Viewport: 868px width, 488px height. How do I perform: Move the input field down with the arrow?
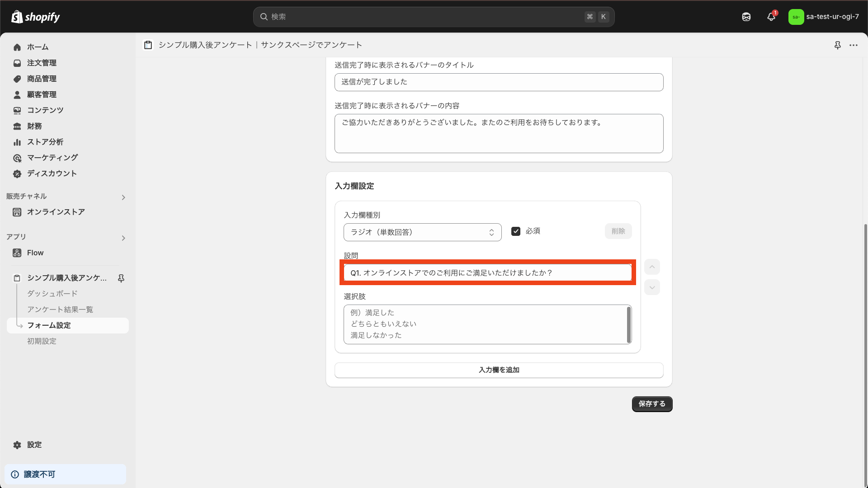pos(652,287)
